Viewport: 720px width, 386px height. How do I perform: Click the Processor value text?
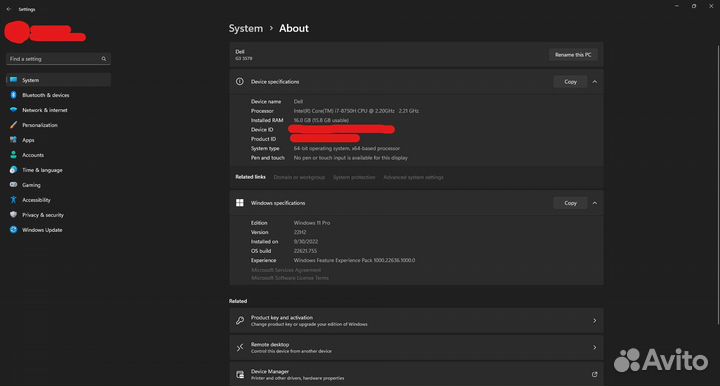pos(356,111)
